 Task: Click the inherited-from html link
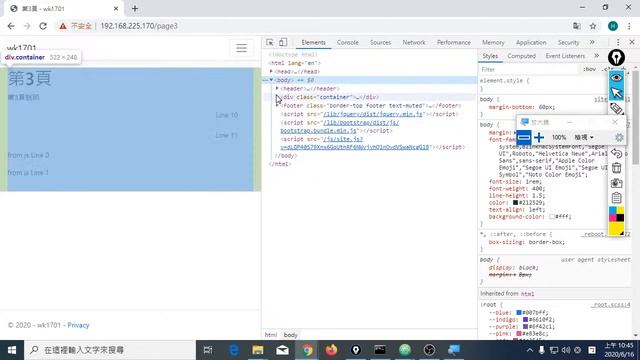coord(527,294)
